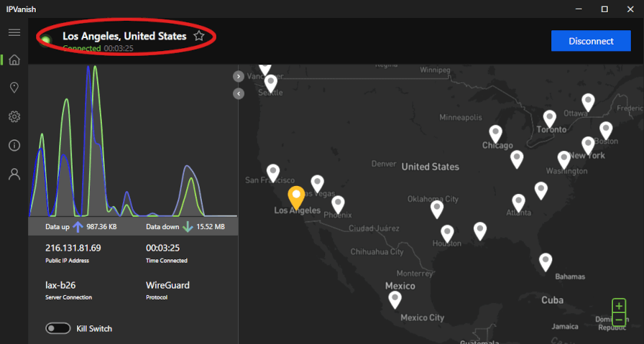Select the San Francisco map pin

(x=273, y=173)
